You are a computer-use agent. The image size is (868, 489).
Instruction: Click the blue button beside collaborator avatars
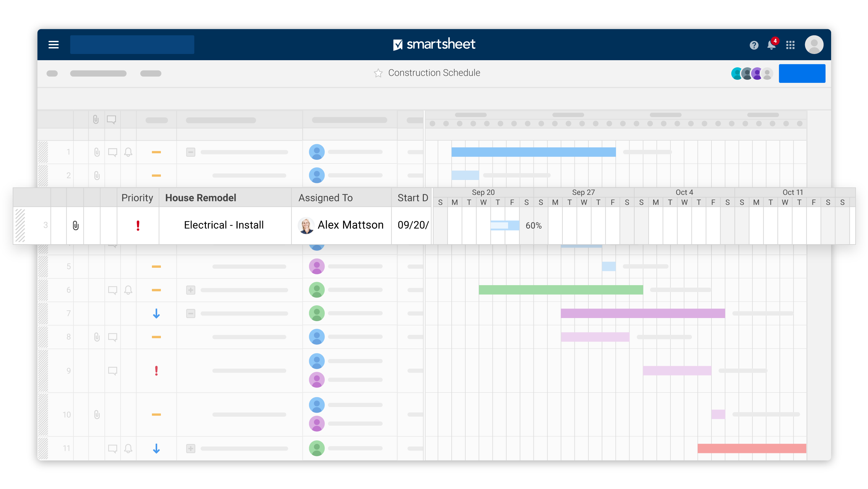point(802,73)
